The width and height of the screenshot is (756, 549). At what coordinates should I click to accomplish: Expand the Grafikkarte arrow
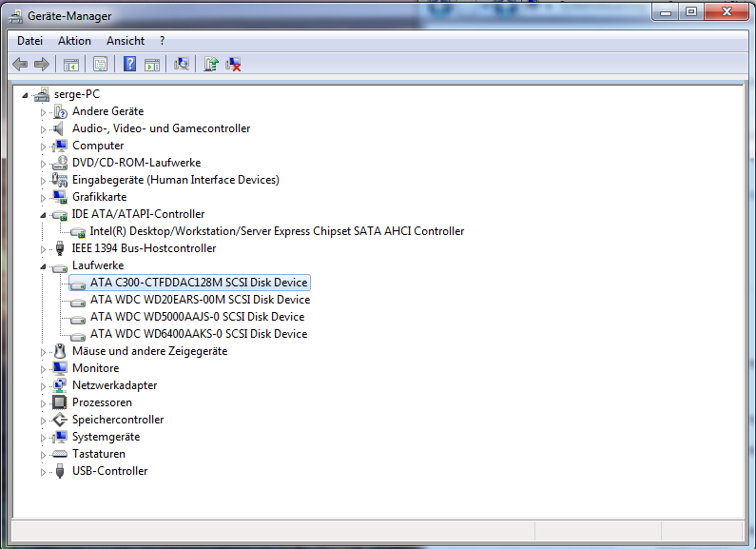pyautogui.click(x=43, y=198)
